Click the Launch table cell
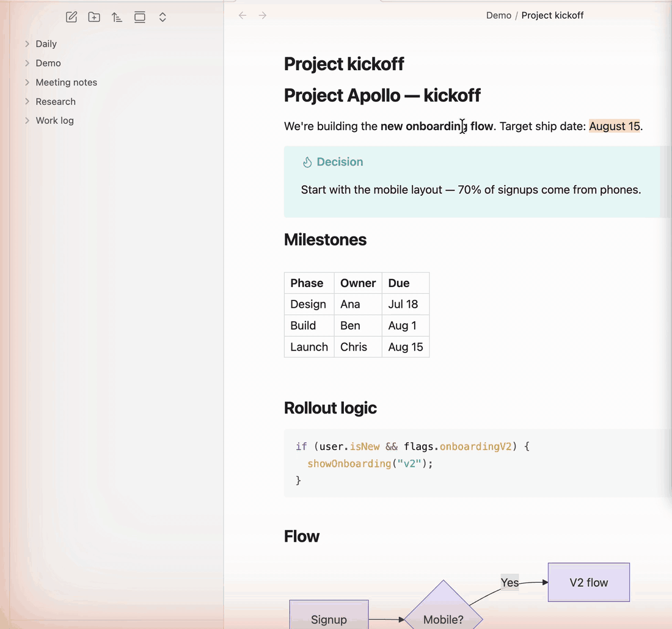Screen dimensions: 672x629 tap(309, 347)
